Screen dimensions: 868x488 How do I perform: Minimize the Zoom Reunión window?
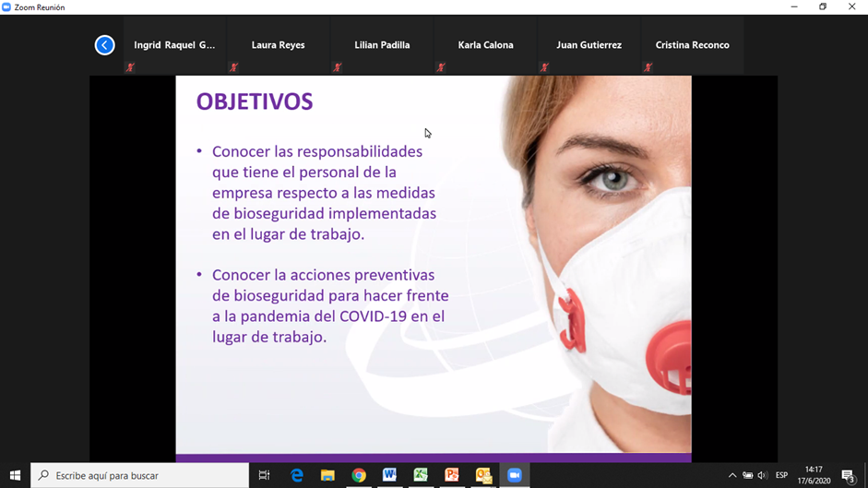click(x=794, y=7)
